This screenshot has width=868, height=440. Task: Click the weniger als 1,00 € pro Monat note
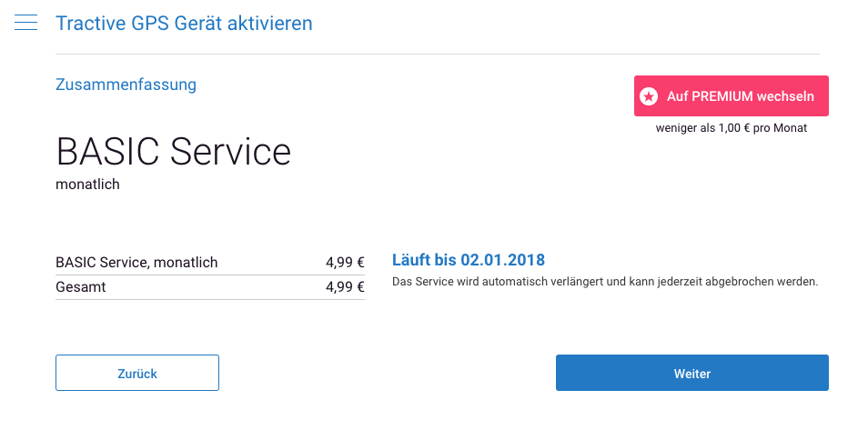[732, 127]
